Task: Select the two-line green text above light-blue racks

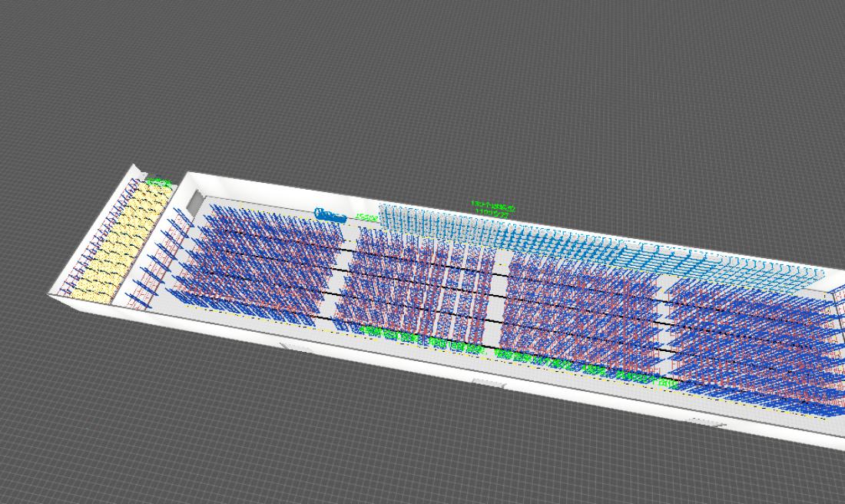Action: tap(492, 209)
